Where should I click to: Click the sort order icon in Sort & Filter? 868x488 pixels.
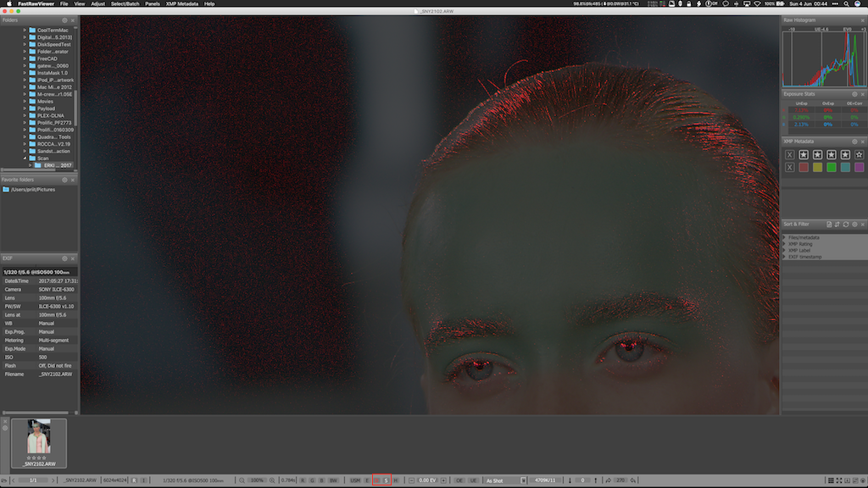[x=837, y=224]
